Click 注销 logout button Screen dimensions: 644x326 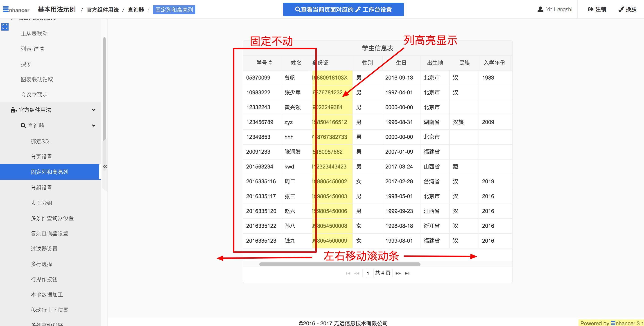(x=597, y=9)
